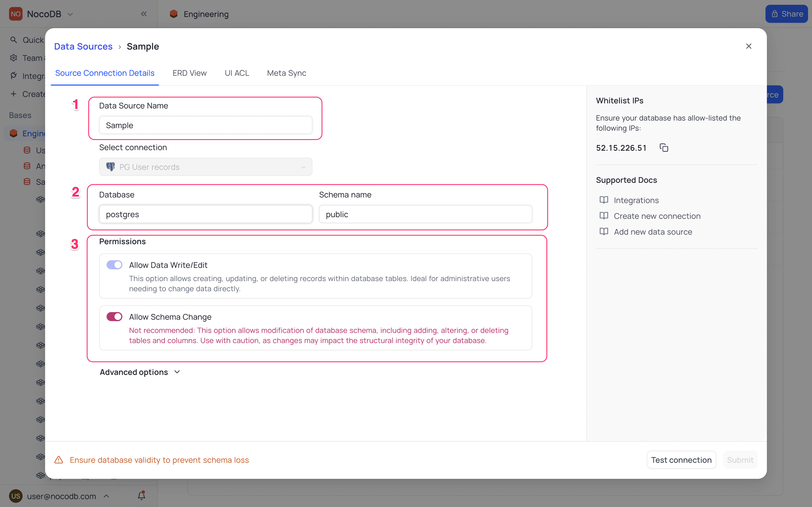
Task: Switch to the ERD View tab
Action: pyautogui.click(x=189, y=73)
